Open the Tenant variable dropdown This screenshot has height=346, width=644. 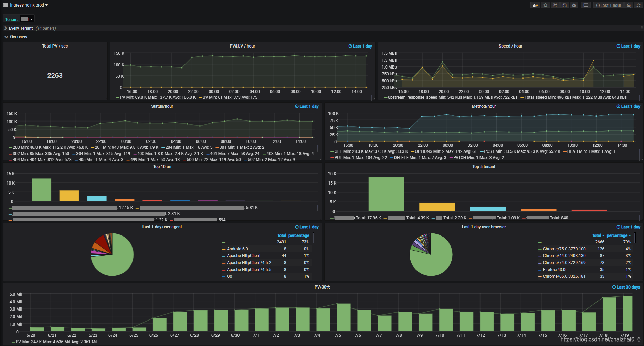click(x=27, y=19)
